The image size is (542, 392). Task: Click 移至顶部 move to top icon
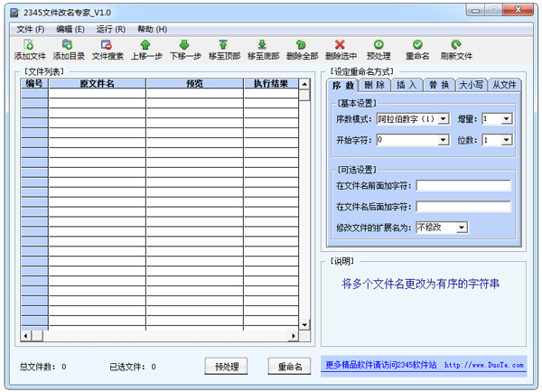click(x=224, y=44)
